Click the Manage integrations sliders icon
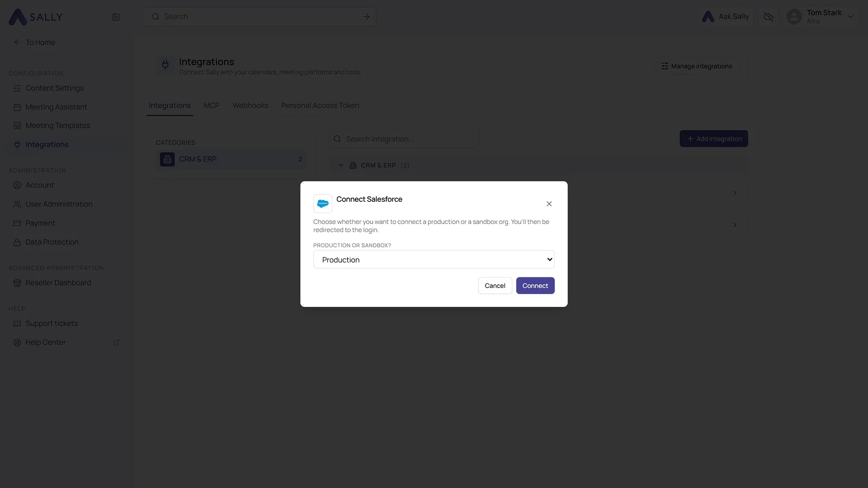 tap(665, 66)
